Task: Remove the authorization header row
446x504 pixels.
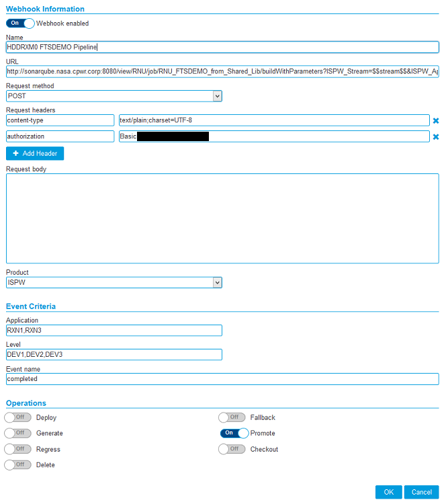Action: pos(435,136)
